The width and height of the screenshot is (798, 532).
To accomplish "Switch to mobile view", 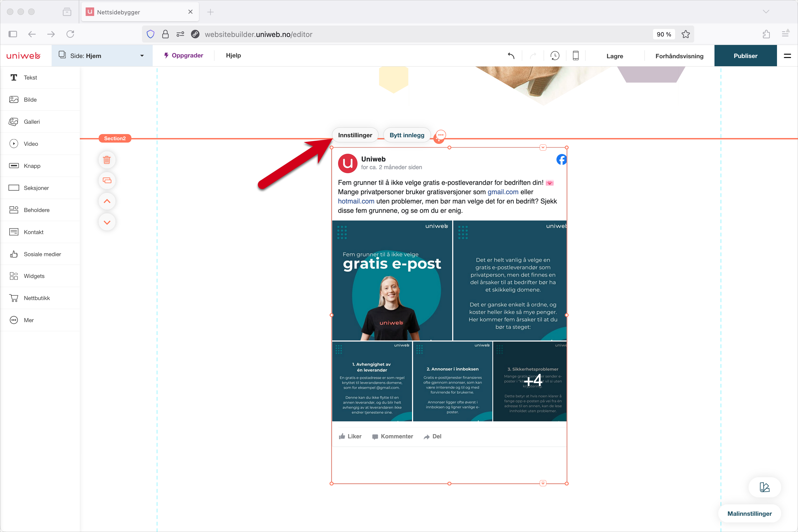I will tap(576, 56).
